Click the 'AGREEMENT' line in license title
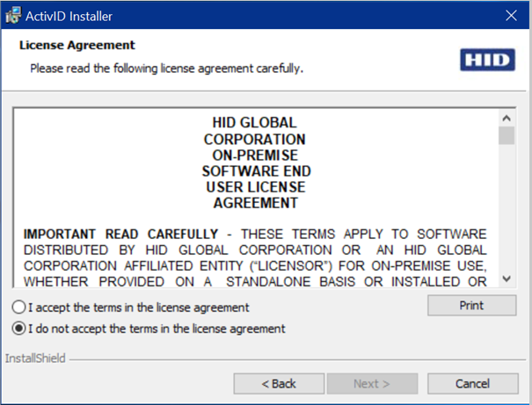 (256, 203)
